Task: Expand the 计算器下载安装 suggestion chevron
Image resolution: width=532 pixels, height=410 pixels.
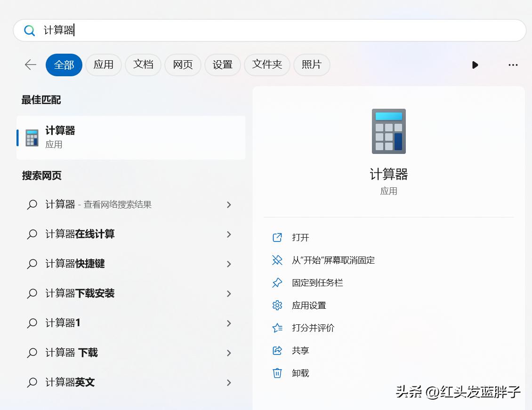Action: [229, 293]
